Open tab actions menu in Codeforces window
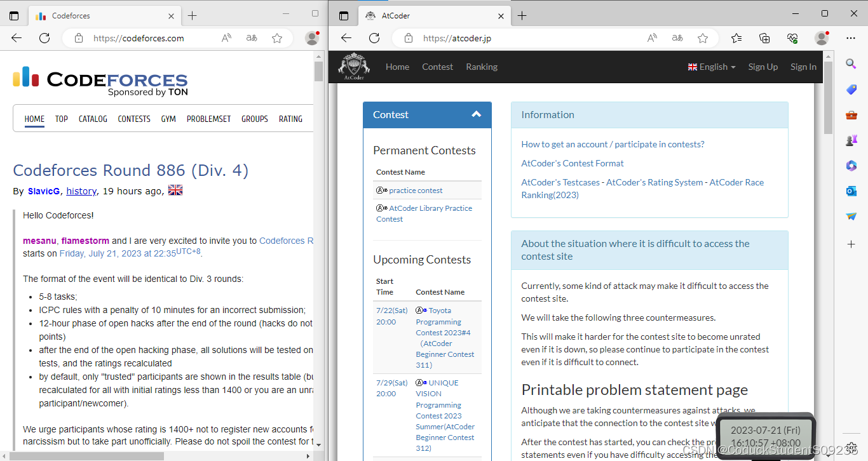The image size is (868, 461). coord(14,16)
